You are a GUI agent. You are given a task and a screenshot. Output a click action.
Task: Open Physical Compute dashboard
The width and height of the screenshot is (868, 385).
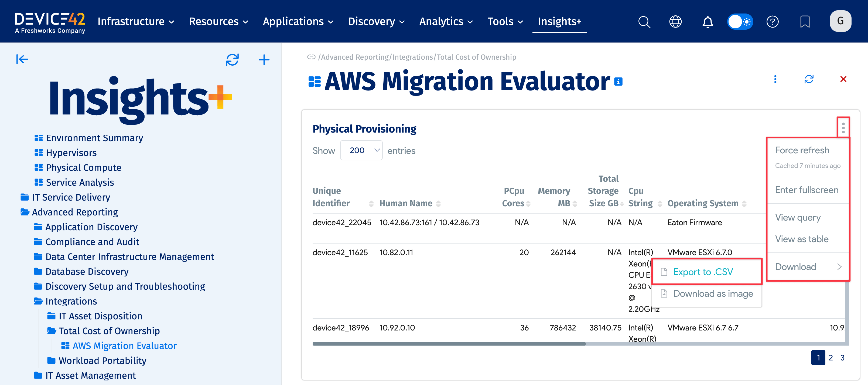(x=77, y=168)
